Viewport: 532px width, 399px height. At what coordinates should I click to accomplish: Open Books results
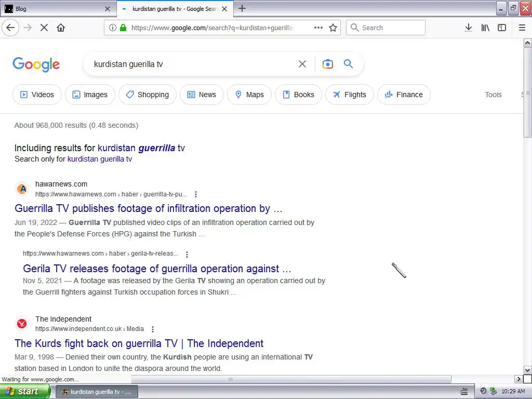tap(298, 95)
